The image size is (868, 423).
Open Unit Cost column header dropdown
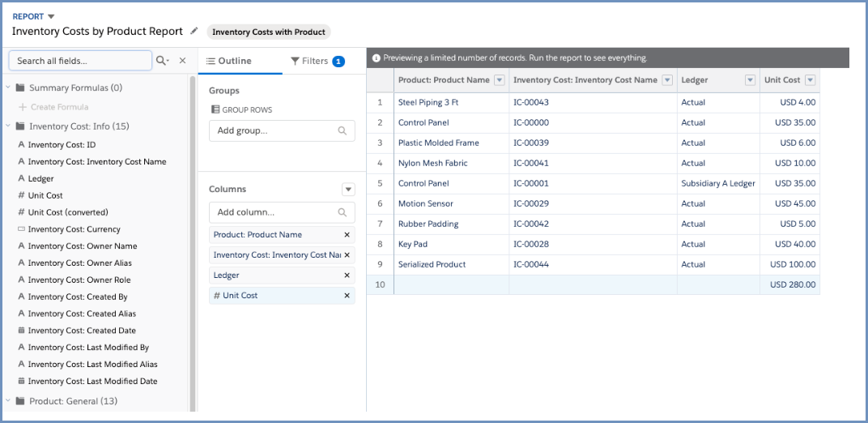coord(810,80)
